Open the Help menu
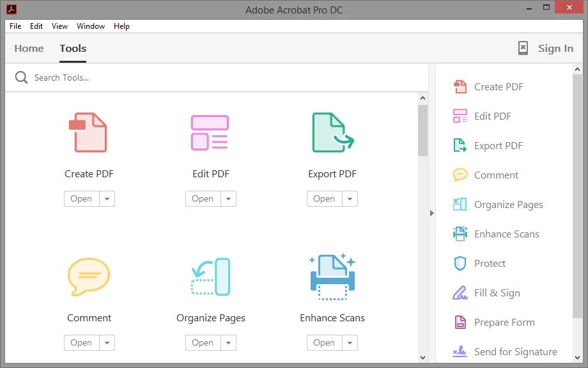 (121, 26)
